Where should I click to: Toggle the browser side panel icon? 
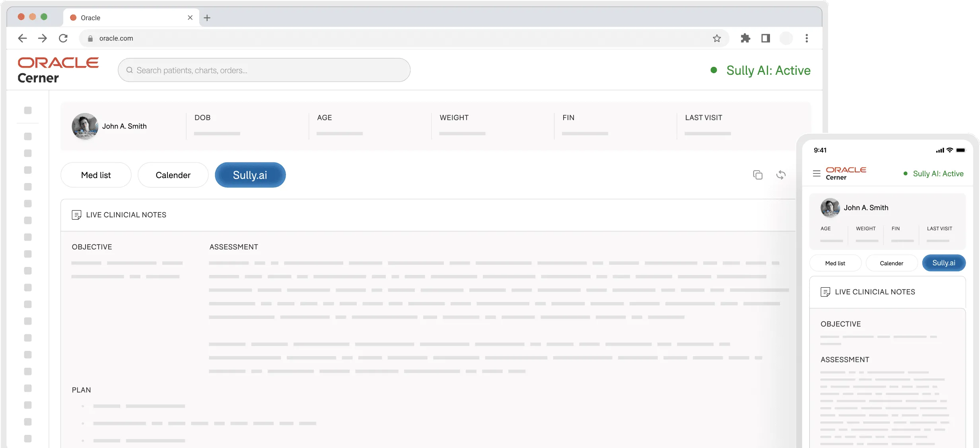point(766,38)
